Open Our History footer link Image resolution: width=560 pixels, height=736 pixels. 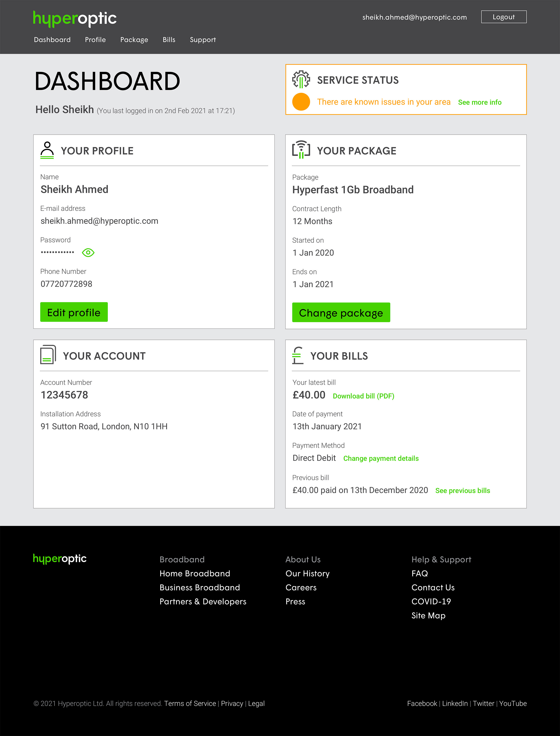pos(307,573)
